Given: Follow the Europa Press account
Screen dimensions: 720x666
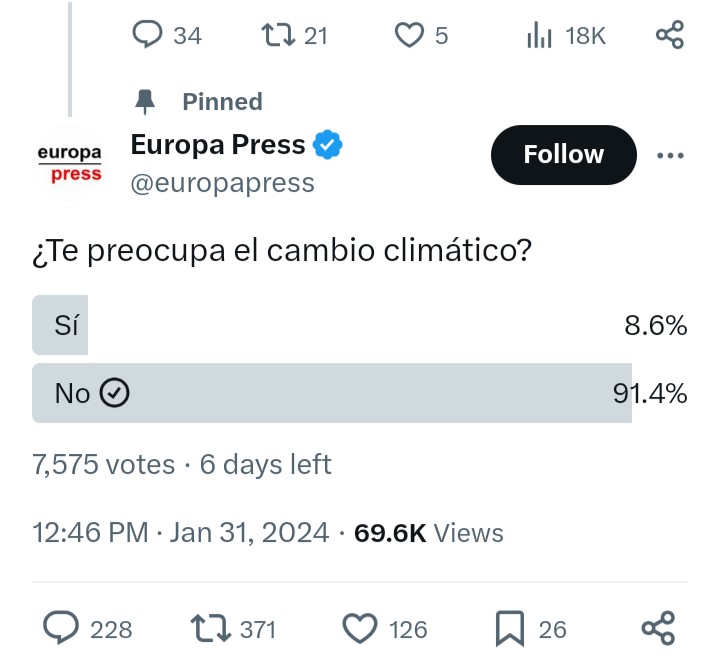Looking at the screenshot, I should [x=563, y=155].
